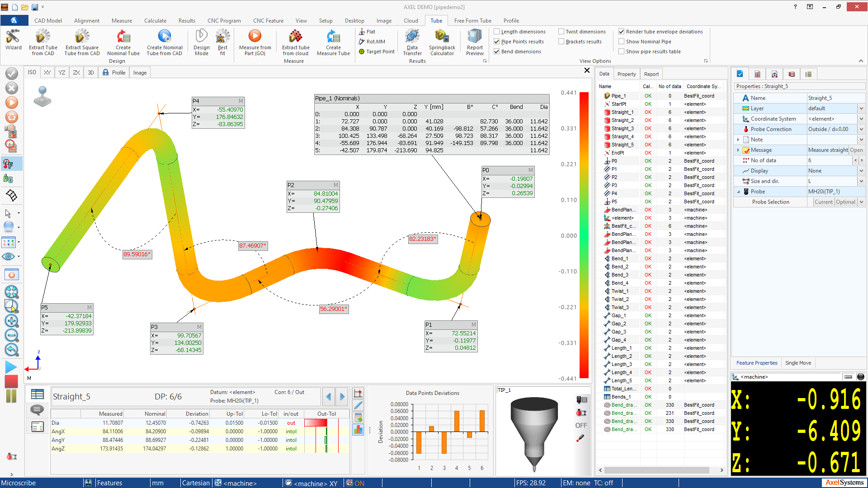This screenshot has height=488, width=868.
Task: Switch to the Property tab
Action: click(627, 74)
